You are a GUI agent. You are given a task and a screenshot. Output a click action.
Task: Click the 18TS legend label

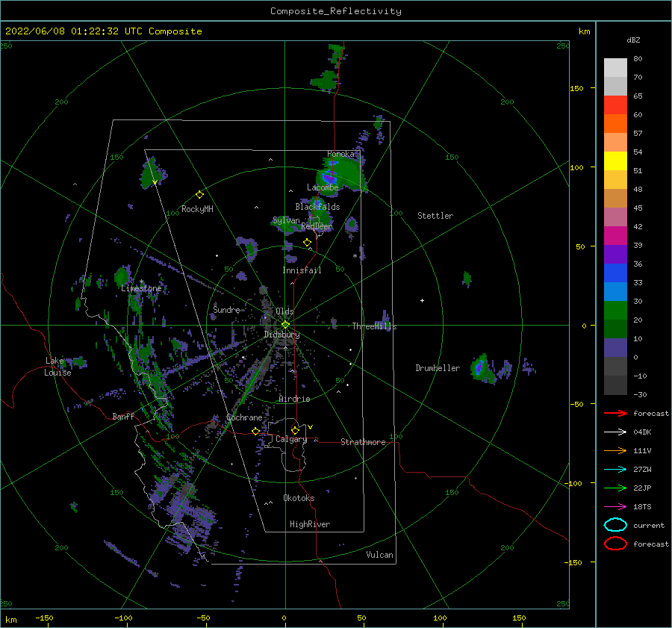[642, 507]
